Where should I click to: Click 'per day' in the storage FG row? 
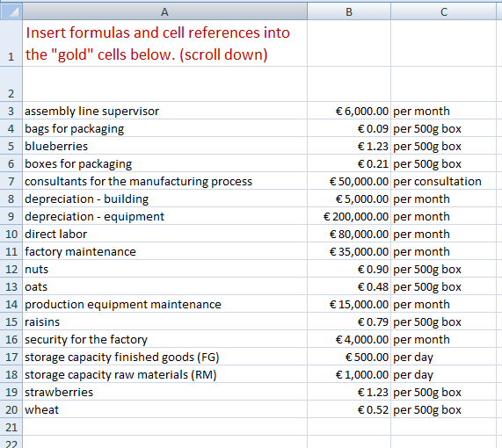[x=443, y=357]
